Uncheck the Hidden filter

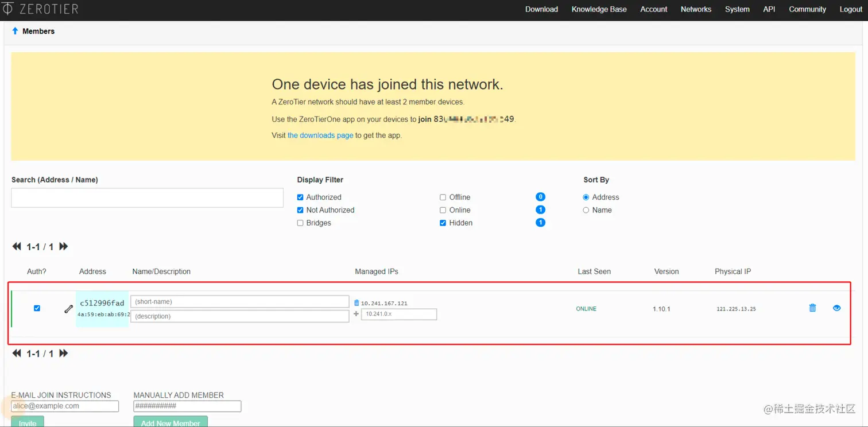click(x=443, y=223)
